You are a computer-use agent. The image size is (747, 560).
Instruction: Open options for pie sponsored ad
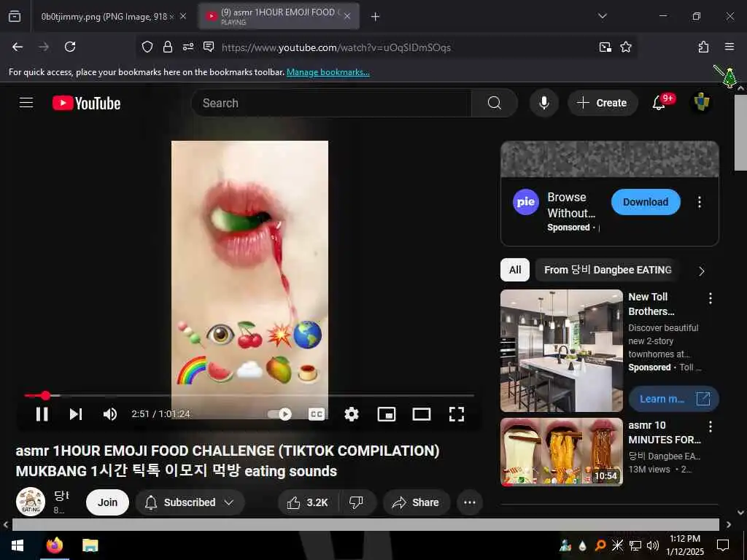click(700, 202)
